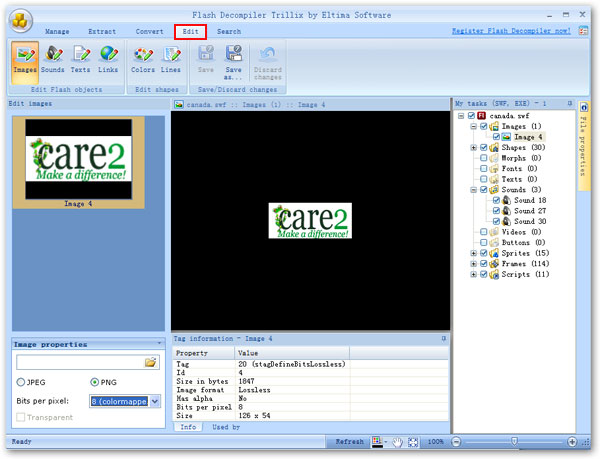Switch to the Used by tab

point(226,427)
